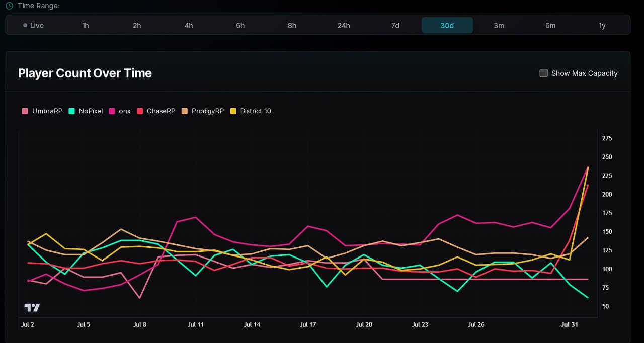Click the NoPixel teal color swatch

pos(72,111)
